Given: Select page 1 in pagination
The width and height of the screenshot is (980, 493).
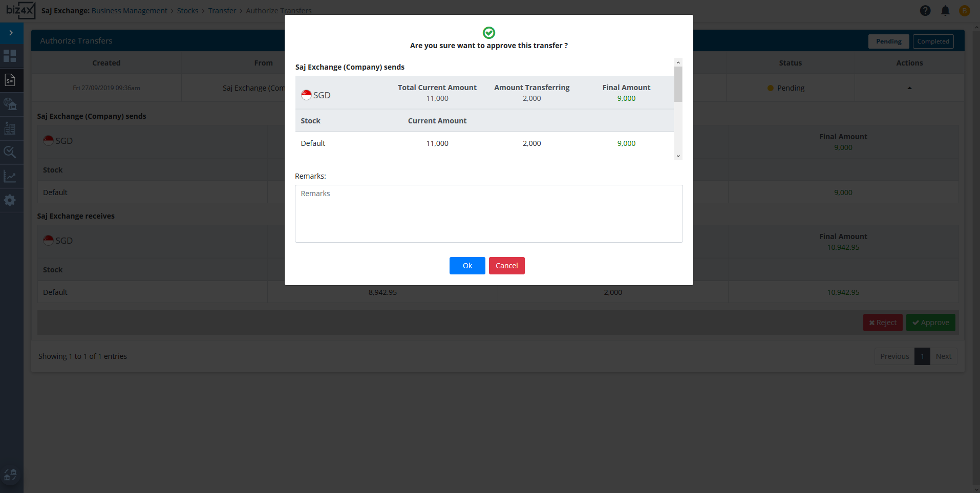Looking at the screenshot, I should 922,356.
